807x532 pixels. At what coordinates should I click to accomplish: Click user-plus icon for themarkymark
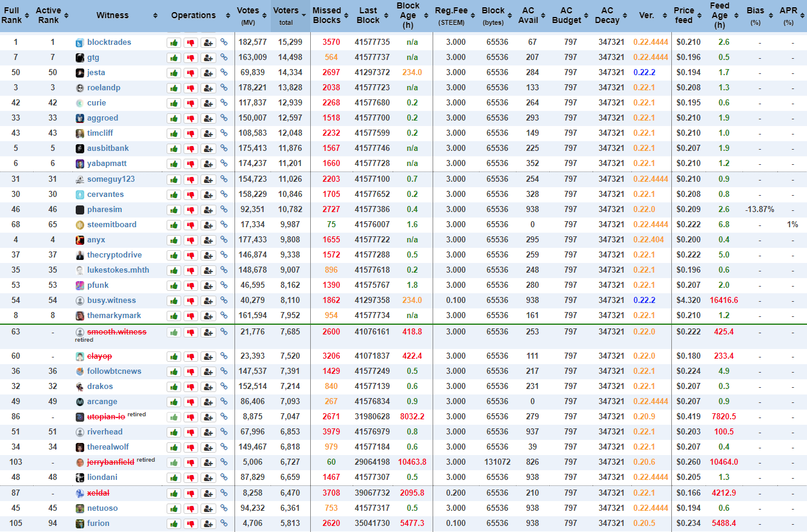tap(208, 316)
